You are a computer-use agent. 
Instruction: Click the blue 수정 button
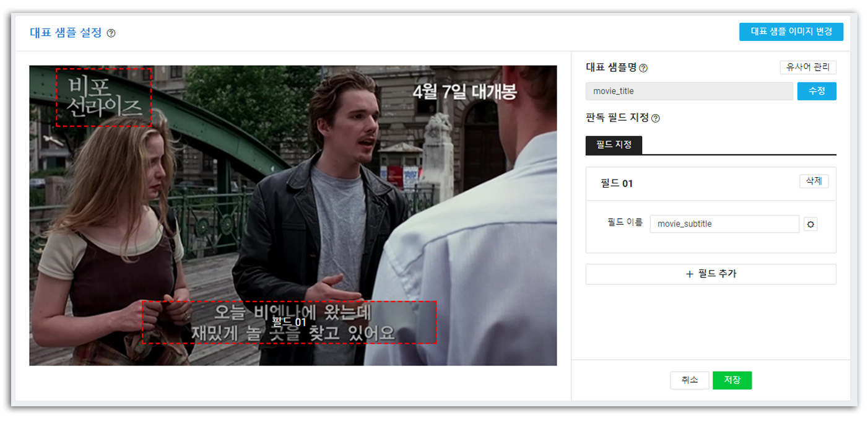coord(817,91)
